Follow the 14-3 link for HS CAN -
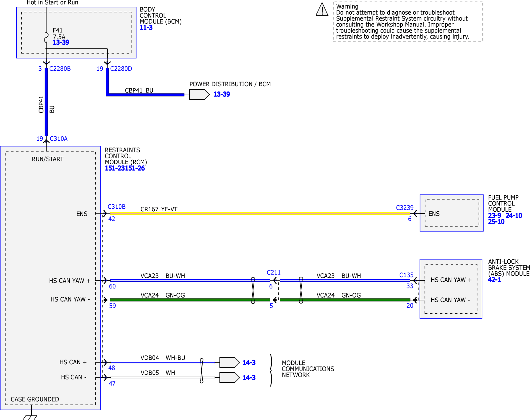Screen dimensions: 530x420 point(249,378)
